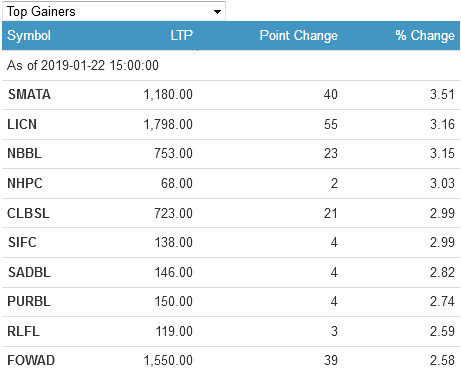Open the SMATA symbol link
461x372 pixels.
[x=29, y=95]
